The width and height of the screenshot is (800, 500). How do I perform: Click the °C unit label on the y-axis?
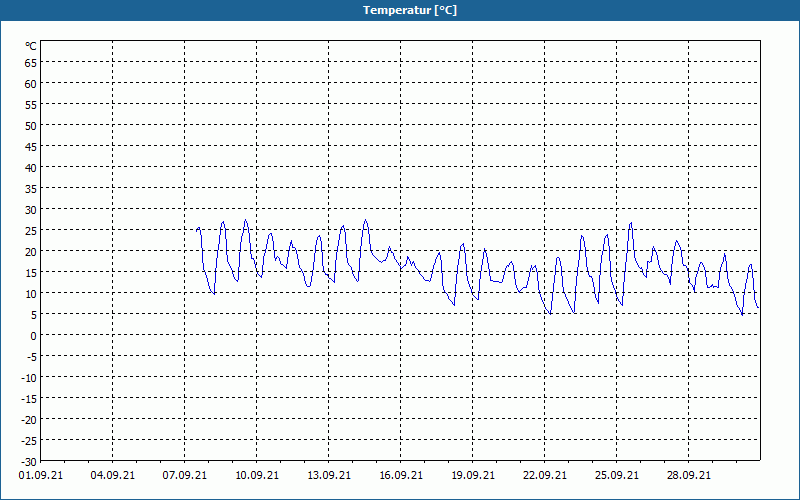pyautogui.click(x=31, y=46)
